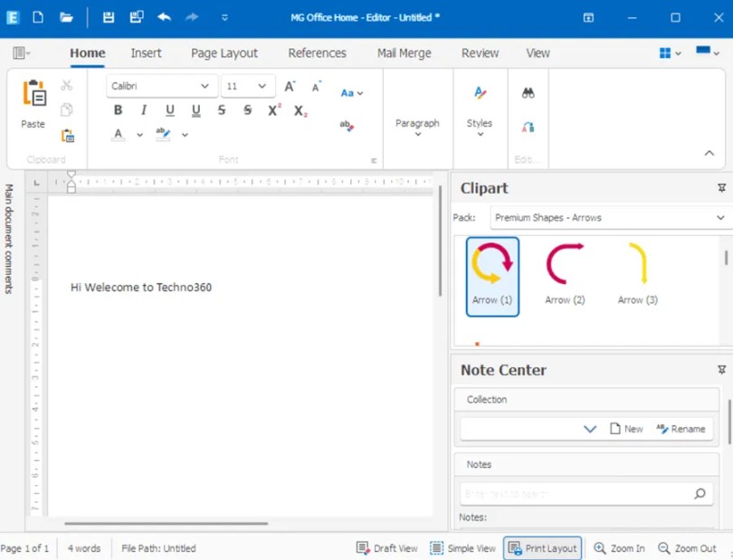Paste clipboard contents with the Paste button

pyautogui.click(x=33, y=104)
